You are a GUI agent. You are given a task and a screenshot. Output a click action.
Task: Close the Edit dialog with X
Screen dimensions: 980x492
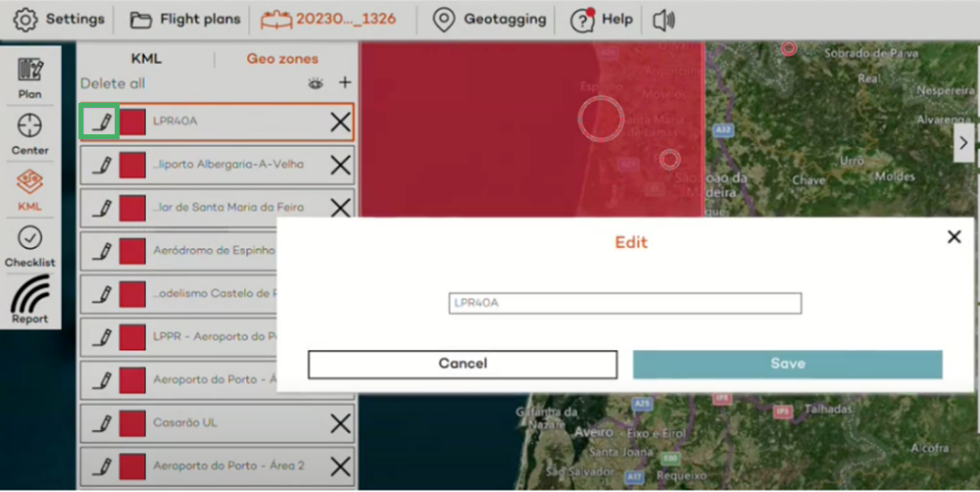coord(954,237)
